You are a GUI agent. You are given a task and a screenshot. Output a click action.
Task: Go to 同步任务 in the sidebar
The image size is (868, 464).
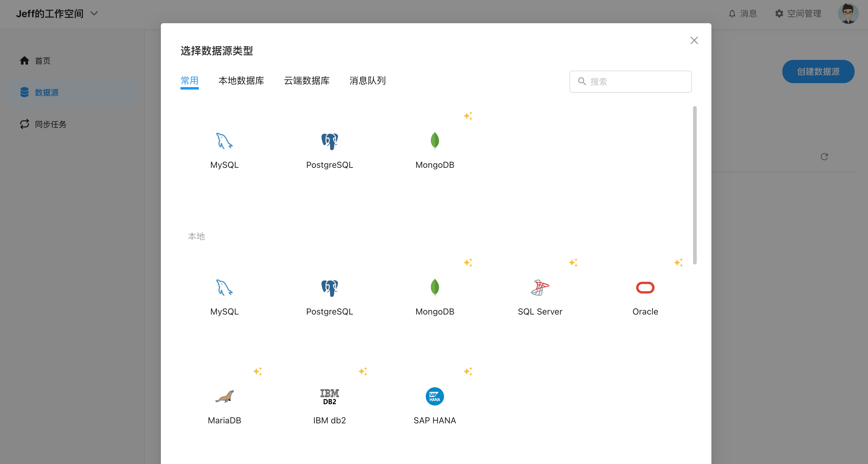pyautogui.click(x=50, y=124)
